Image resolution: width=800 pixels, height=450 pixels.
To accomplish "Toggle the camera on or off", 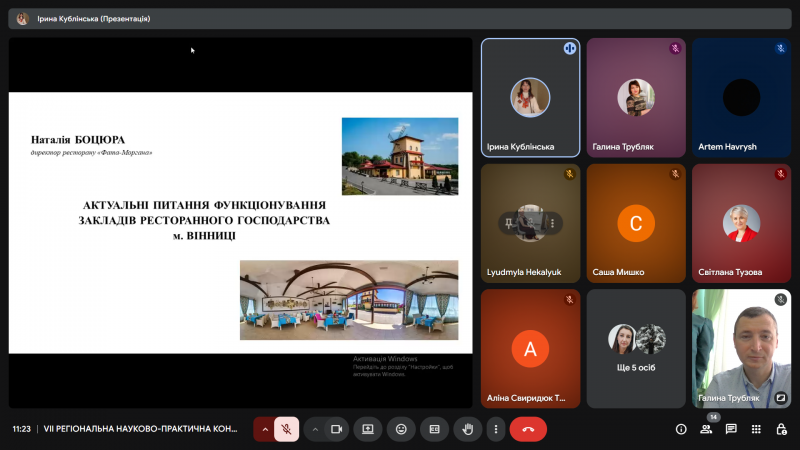I will pyautogui.click(x=336, y=429).
